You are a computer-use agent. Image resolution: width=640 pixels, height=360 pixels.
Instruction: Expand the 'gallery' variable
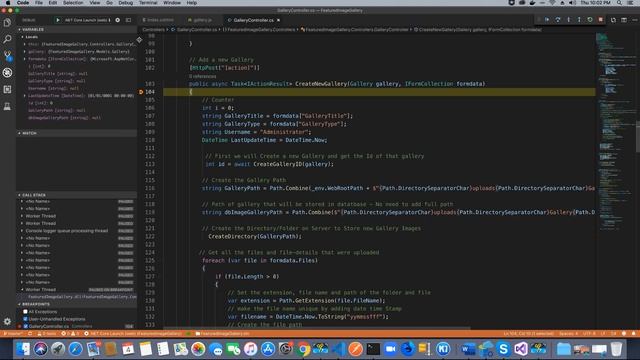(24, 51)
